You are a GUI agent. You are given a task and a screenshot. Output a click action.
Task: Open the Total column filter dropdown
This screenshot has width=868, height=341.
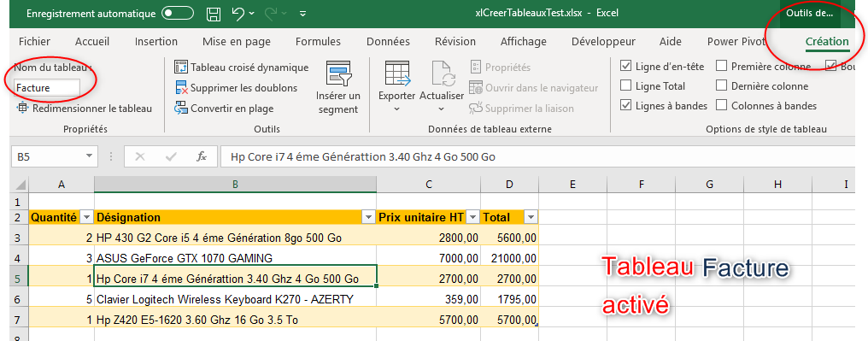(531, 218)
